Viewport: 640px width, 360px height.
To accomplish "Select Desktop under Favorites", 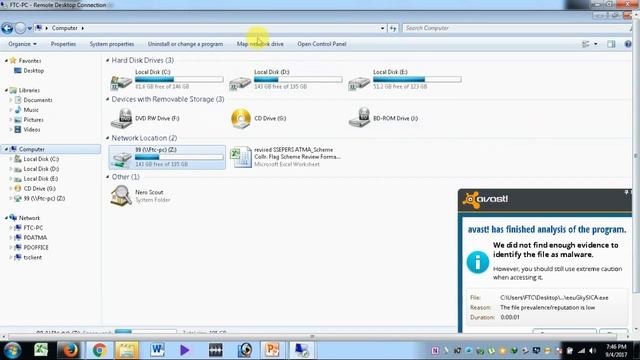I will (33, 71).
